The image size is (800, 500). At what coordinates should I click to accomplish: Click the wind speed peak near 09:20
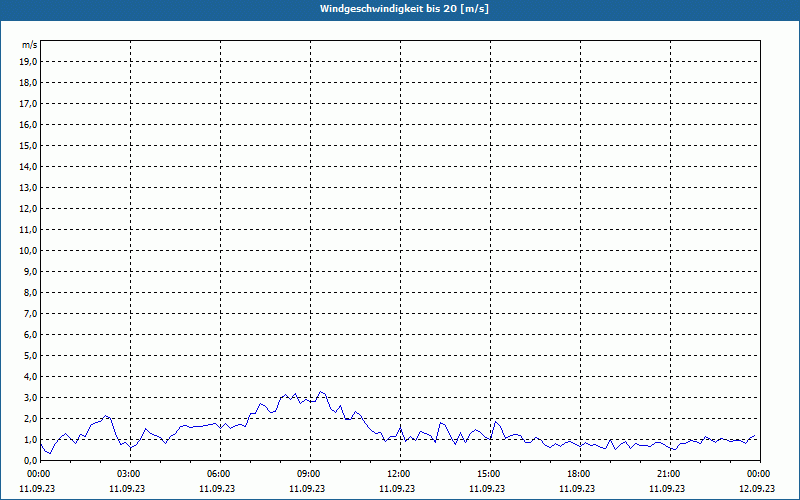tap(320, 392)
